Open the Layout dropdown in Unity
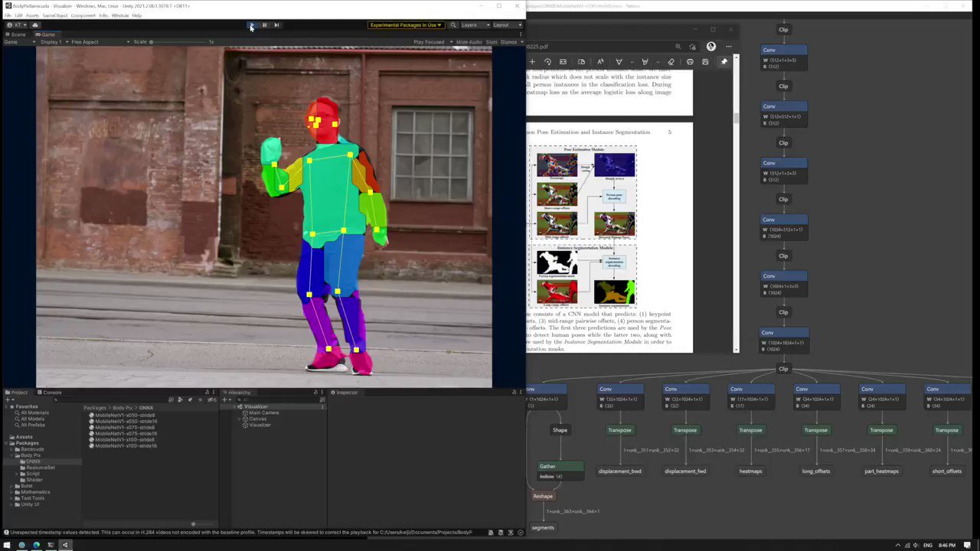This screenshot has width=980, height=551. tap(507, 25)
